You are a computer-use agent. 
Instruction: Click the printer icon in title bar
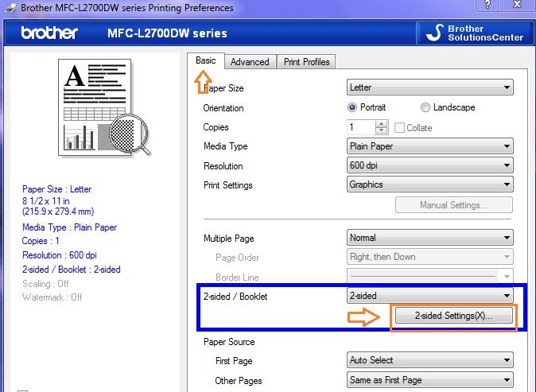pyautogui.click(x=10, y=7)
